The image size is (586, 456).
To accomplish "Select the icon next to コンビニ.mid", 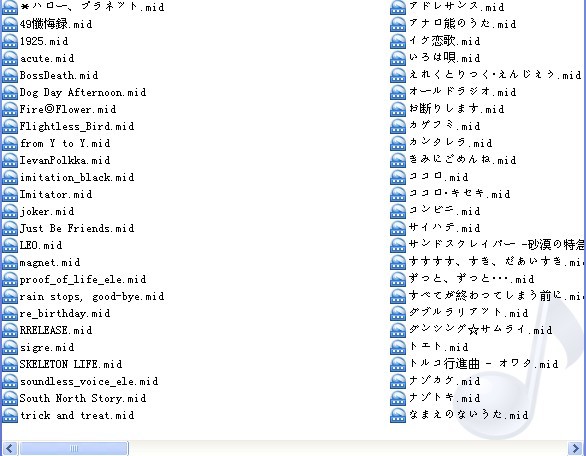I will pyautogui.click(x=398, y=211).
